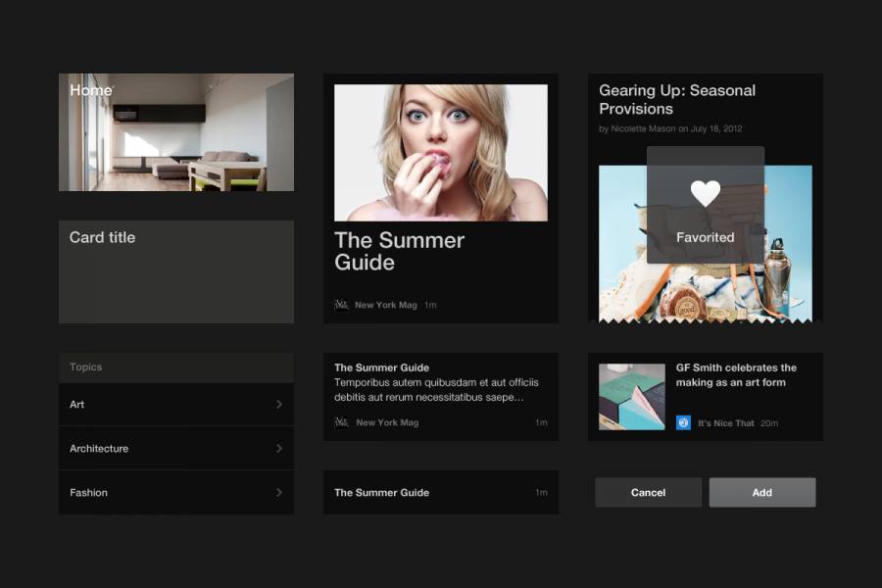Expand the Art topic chevron
This screenshot has height=588, width=882.
point(279,405)
